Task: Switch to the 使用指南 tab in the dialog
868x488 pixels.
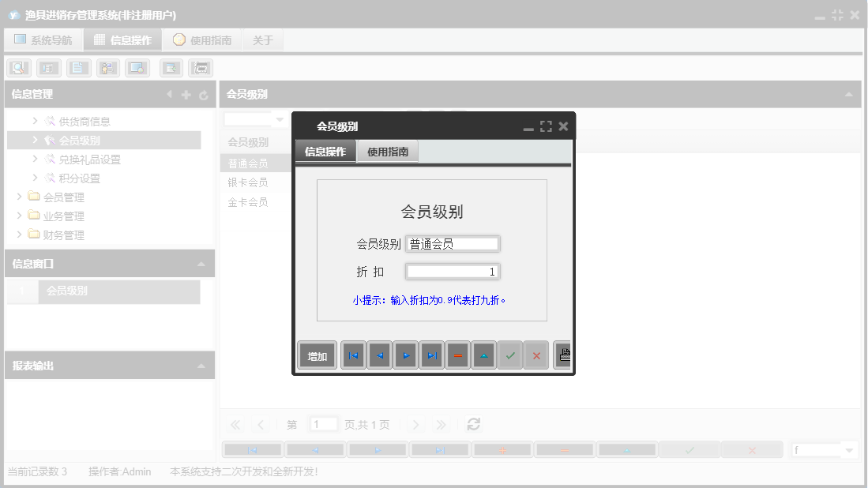Action: [389, 151]
